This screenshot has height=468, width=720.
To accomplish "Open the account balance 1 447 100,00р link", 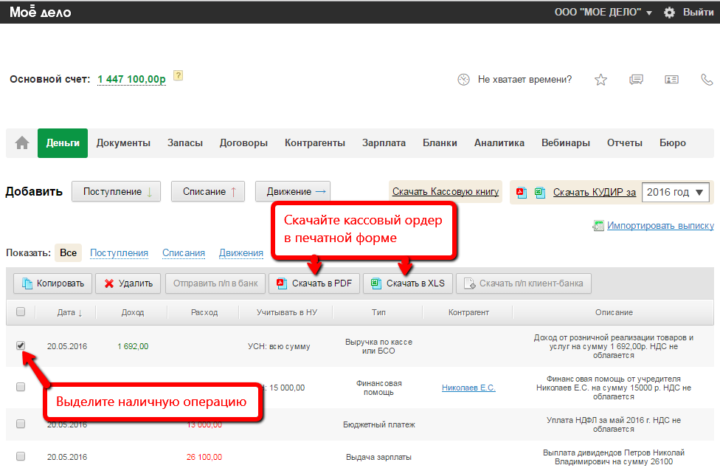I will [131, 79].
